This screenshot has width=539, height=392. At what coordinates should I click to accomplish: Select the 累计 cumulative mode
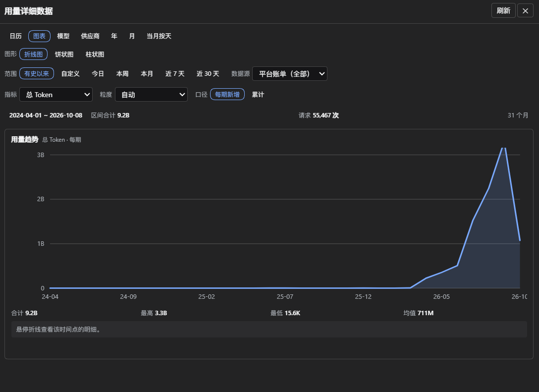pyautogui.click(x=258, y=94)
